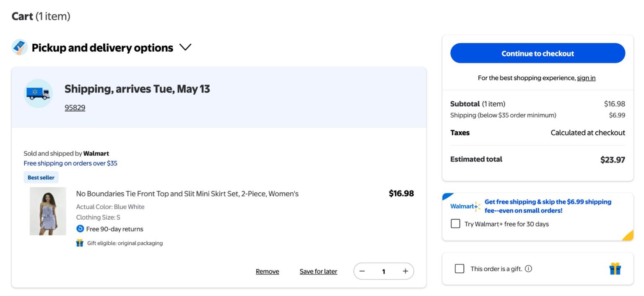Image resolution: width=644 pixels, height=296 pixels.
Task: Enable the Try Walmart+ free for 30 days checkbox
Action: 455,223
